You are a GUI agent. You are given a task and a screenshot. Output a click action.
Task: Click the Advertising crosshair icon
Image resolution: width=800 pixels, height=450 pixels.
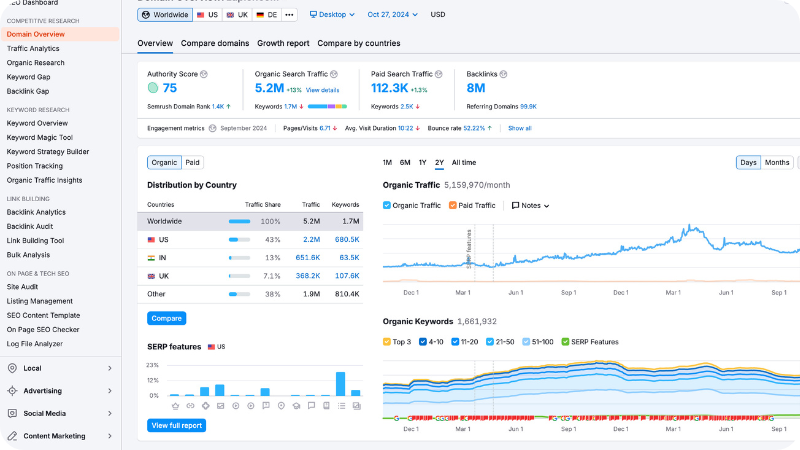[x=11, y=391]
